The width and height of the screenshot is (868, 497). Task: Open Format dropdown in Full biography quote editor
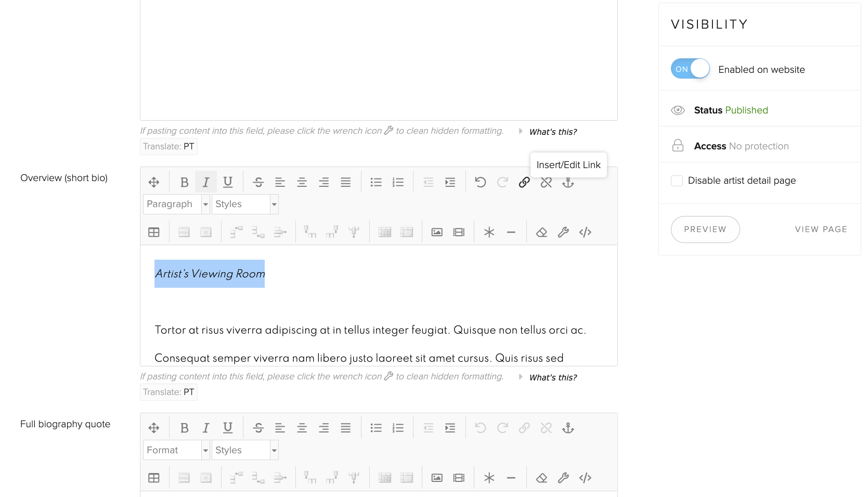[x=176, y=450]
